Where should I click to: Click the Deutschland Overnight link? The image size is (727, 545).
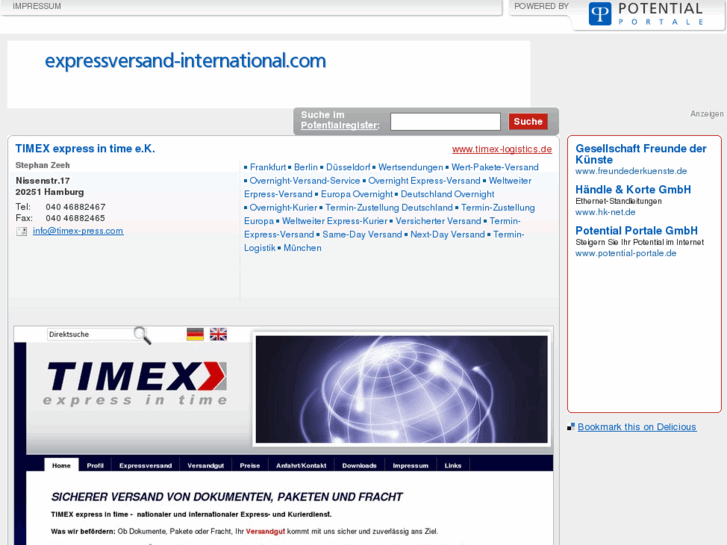click(x=447, y=194)
